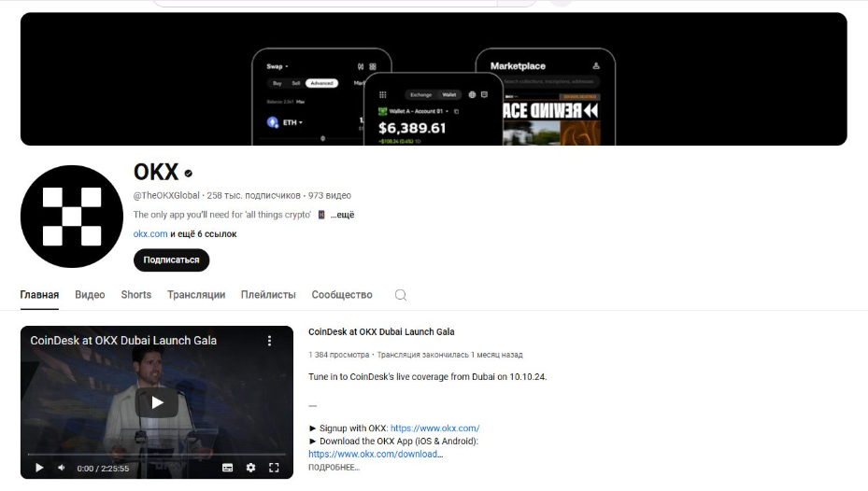The image size is (868, 491).
Task: Click the small play button in player controls
Action: coord(39,468)
